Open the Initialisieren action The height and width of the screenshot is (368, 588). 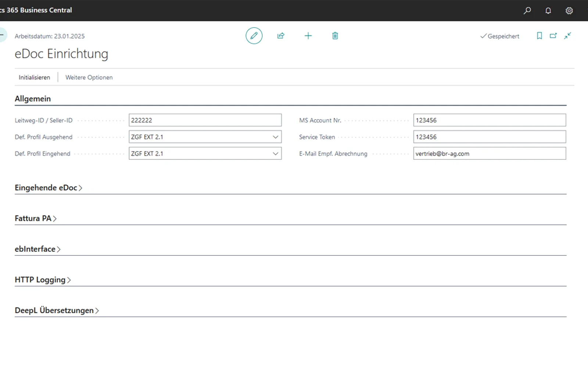[35, 77]
